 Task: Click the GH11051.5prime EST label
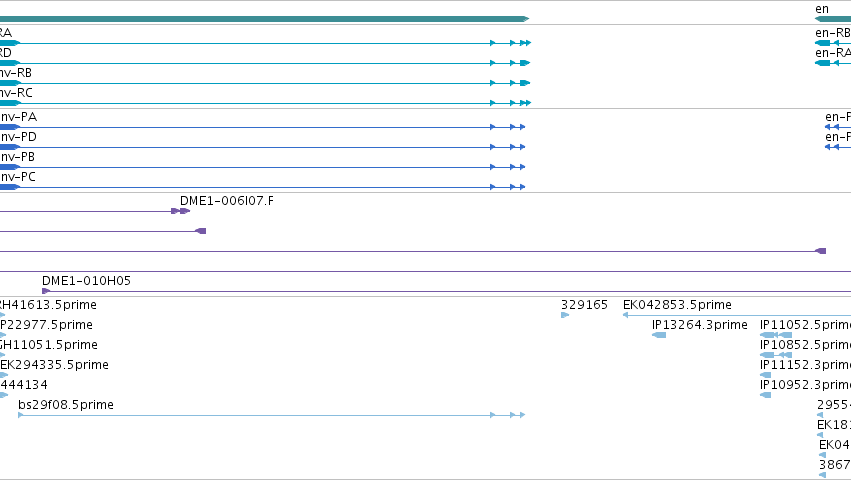49,345
